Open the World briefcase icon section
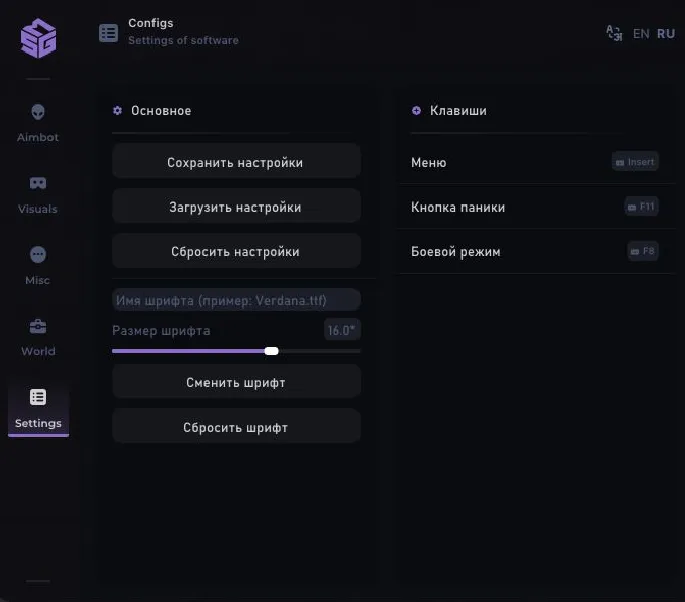This screenshot has height=602, width=685. (38, 336)
